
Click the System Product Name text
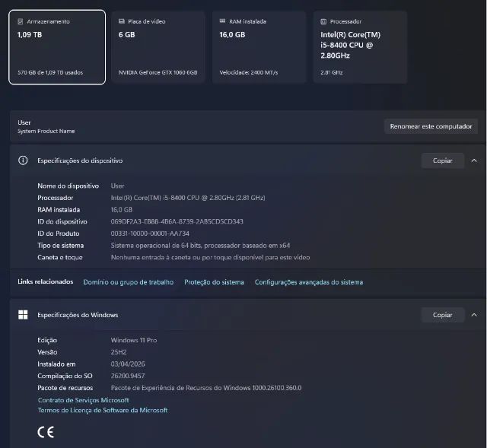46,131
